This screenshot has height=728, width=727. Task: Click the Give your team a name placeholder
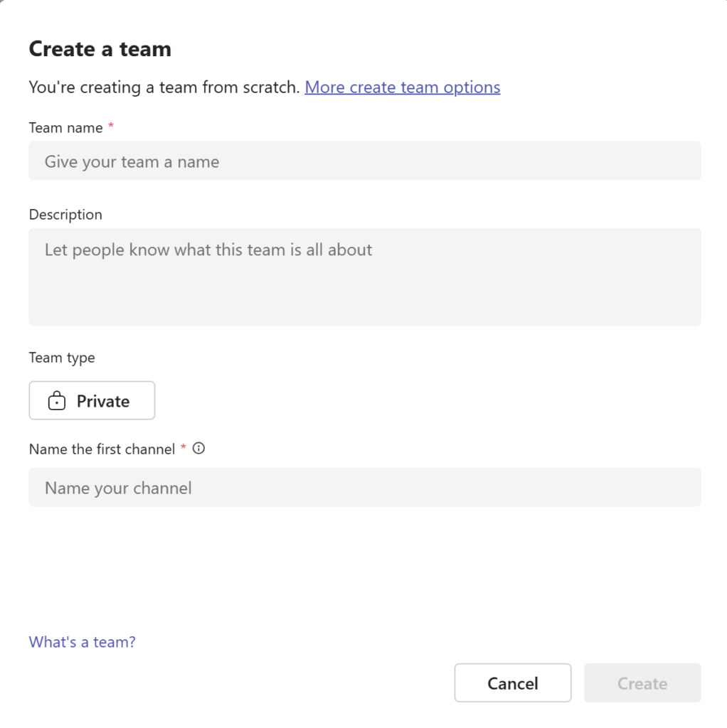(x=132, y=162)
